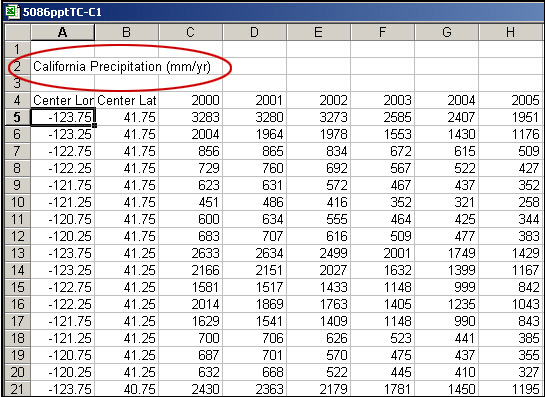Click cell containing 2633
The height and width of the screenshot is (397, 545).
click(190, 253)
